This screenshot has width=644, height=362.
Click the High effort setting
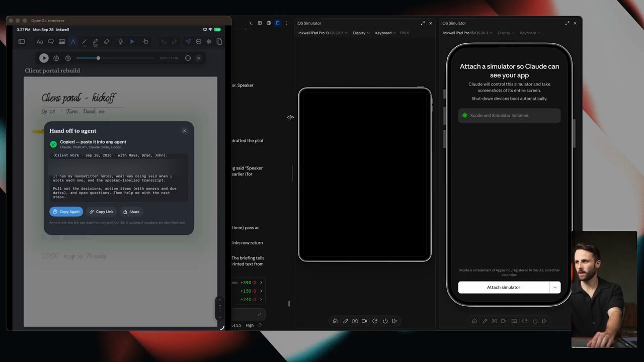pyautogui.click(x=250, y=325)
